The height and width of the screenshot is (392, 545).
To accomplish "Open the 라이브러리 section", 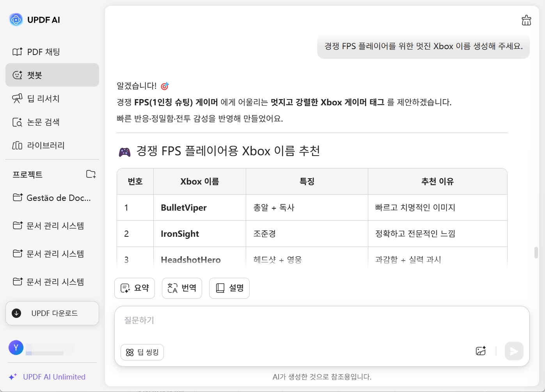I will [52, 145].
